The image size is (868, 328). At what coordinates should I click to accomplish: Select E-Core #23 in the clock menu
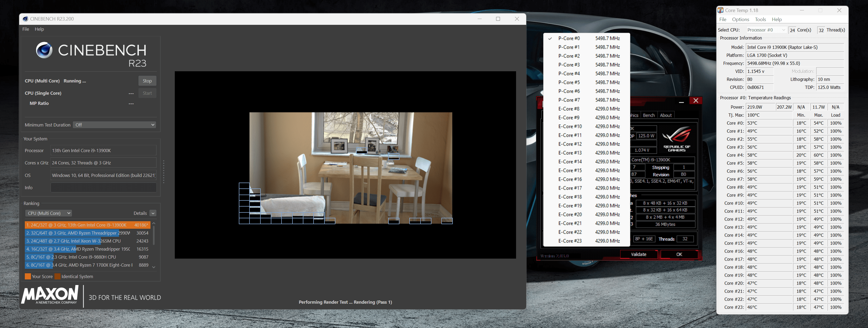(x=586, y=241)
